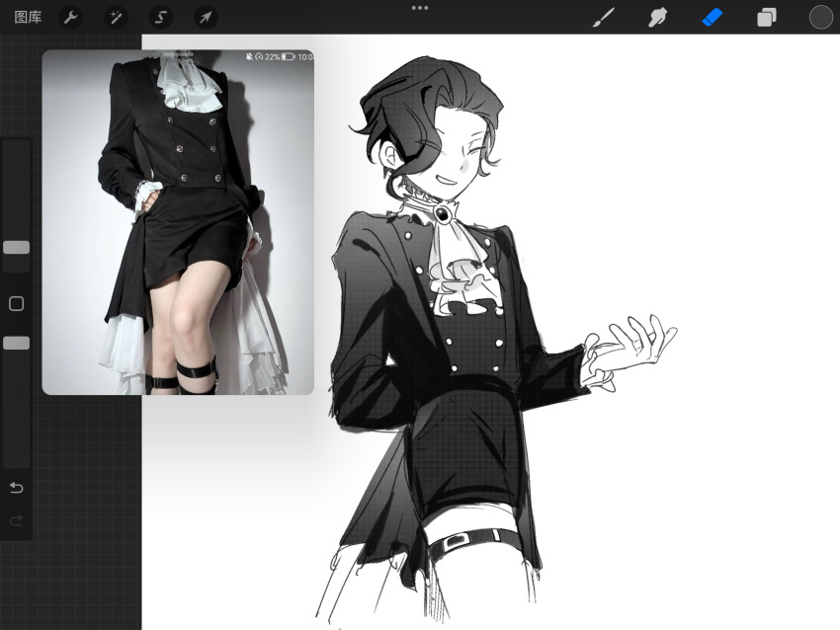Select the Eraser tool
This screenshot has width=840, height=630.
[x=713, y=17]
